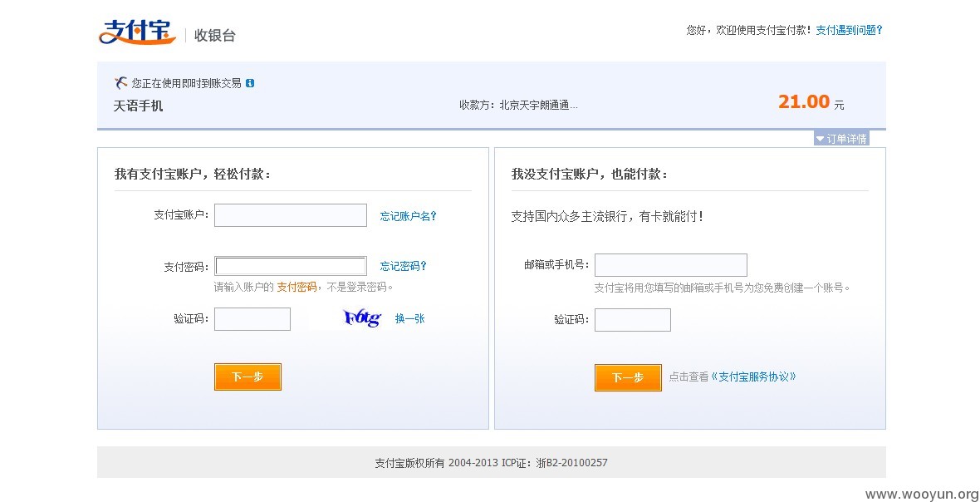
Task: Click the 我有支付宝账户,轻松付款 heading
Action: [x=193, y=175]
